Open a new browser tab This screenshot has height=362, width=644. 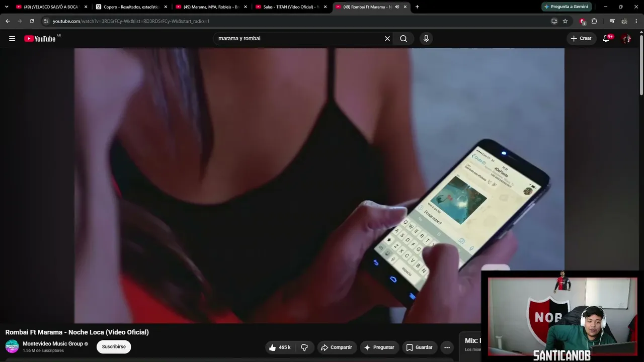point(417,7)
